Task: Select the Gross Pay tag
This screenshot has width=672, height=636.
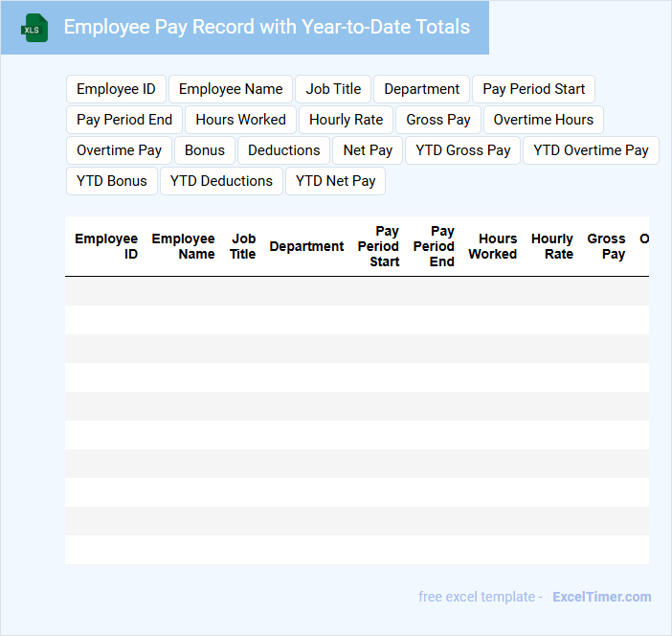Action: tap(438, 120)
